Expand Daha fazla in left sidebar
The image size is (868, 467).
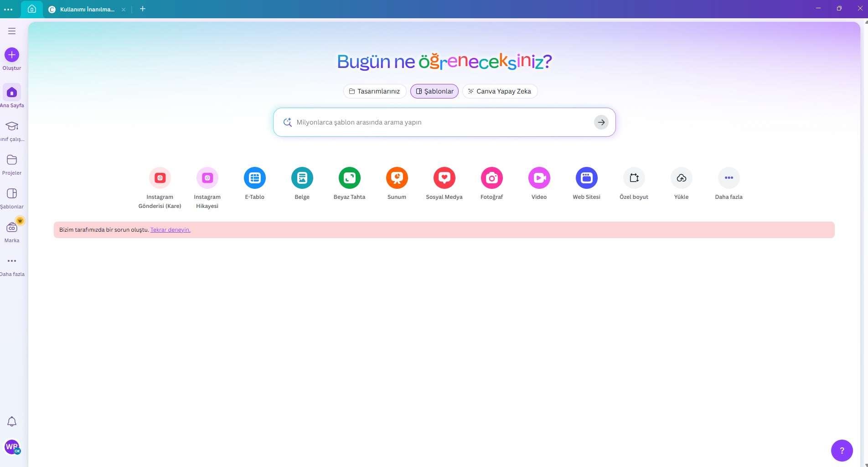tap(12, 261)
